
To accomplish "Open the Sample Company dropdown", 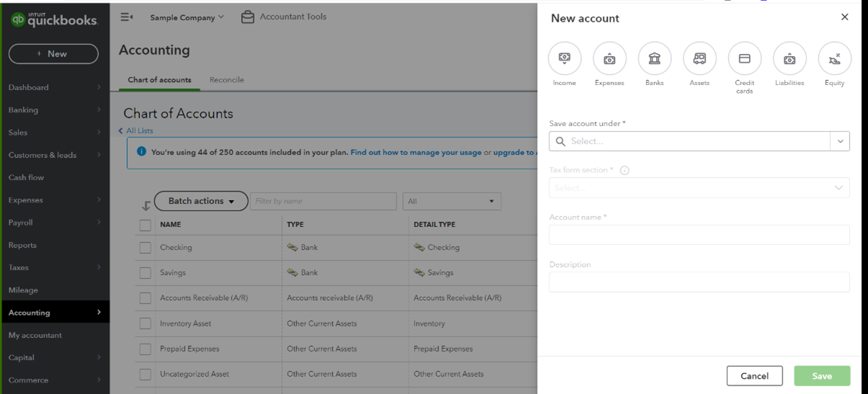I will click(187, 17).
